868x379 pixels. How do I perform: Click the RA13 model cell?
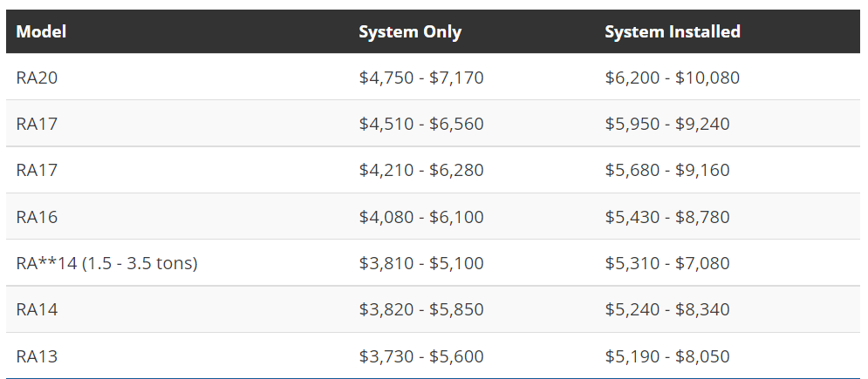coord(37,355)
